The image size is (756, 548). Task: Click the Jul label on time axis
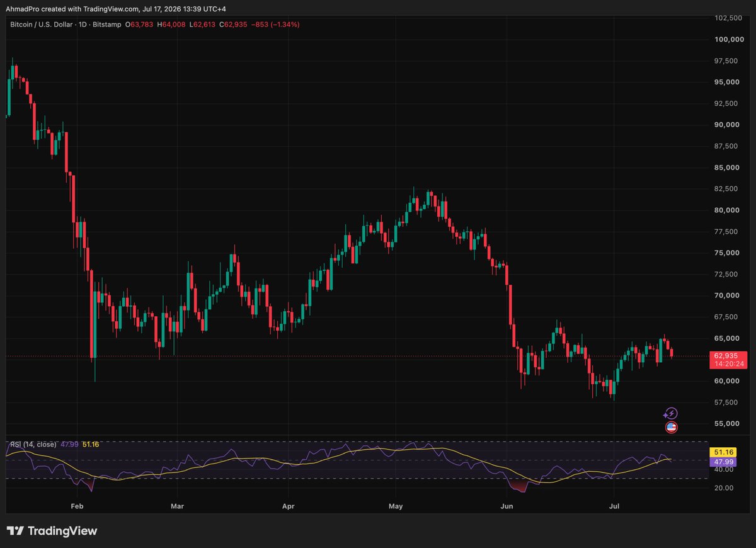[x=614, y=506]
